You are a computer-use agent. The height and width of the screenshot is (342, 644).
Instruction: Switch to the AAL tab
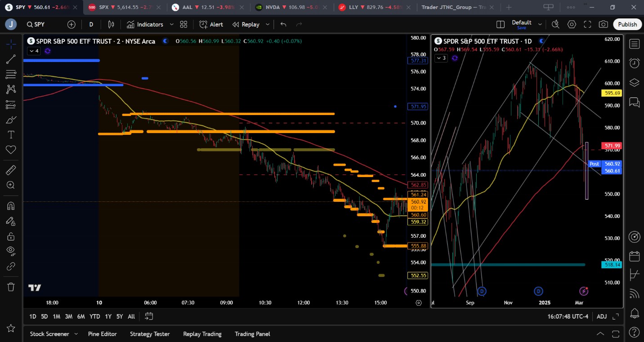click(x=208, y=7)
